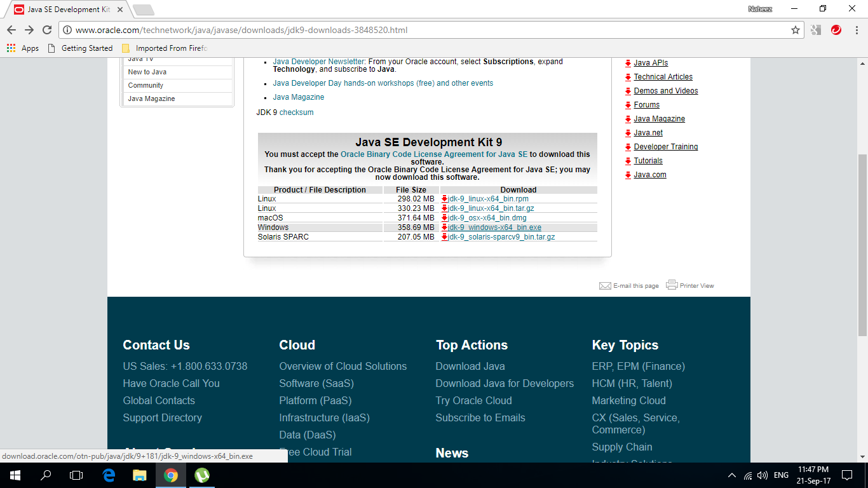
Task: Open Global Contacts footer link
Action: coord(159,400)
